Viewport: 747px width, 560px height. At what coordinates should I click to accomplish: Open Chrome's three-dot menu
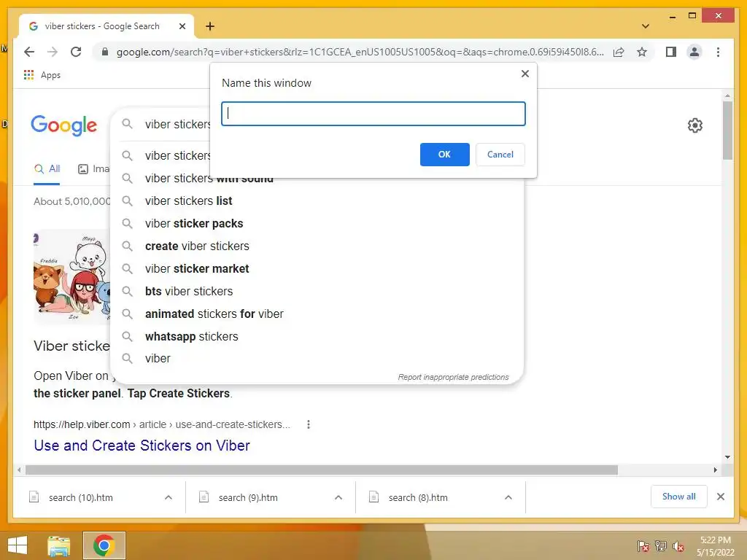pos(718,52)
